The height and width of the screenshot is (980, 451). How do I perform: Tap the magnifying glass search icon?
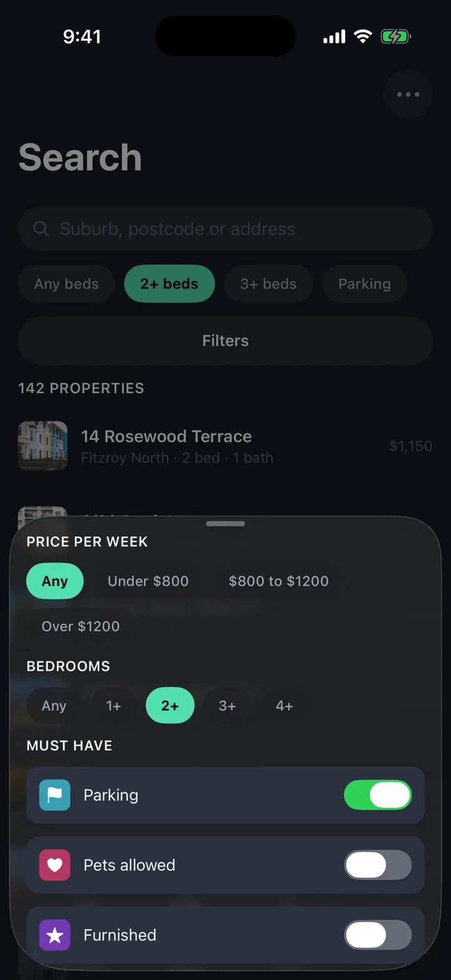41,229
